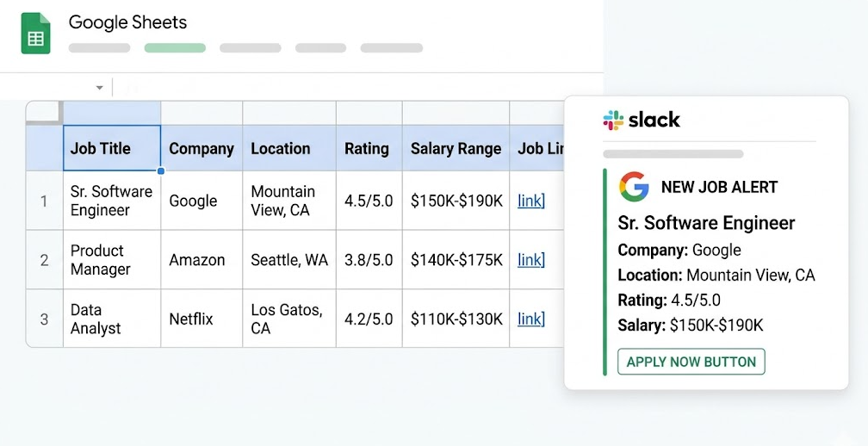
Task: Select the Amazon company cell
Action: pos(201,259)
